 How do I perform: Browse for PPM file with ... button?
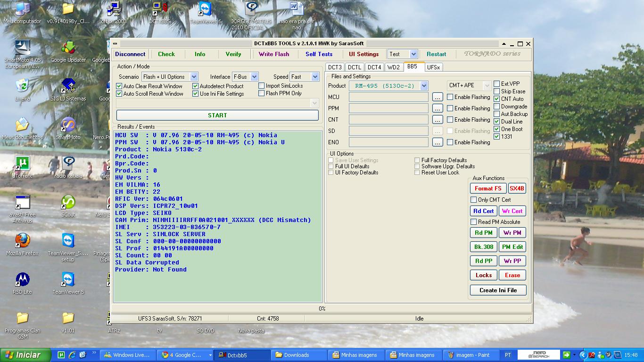coord(438,108)
